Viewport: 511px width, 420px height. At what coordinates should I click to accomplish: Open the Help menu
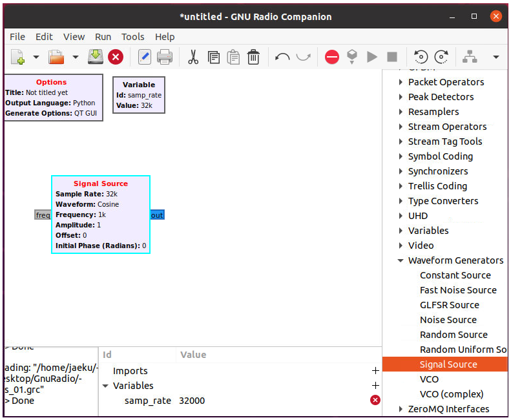[x=165, y=37]
